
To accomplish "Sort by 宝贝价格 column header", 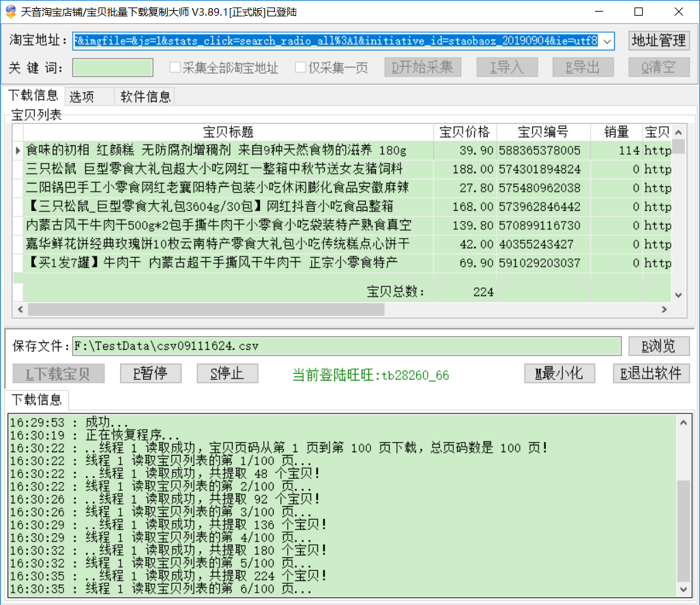I will tap(465, 132).
